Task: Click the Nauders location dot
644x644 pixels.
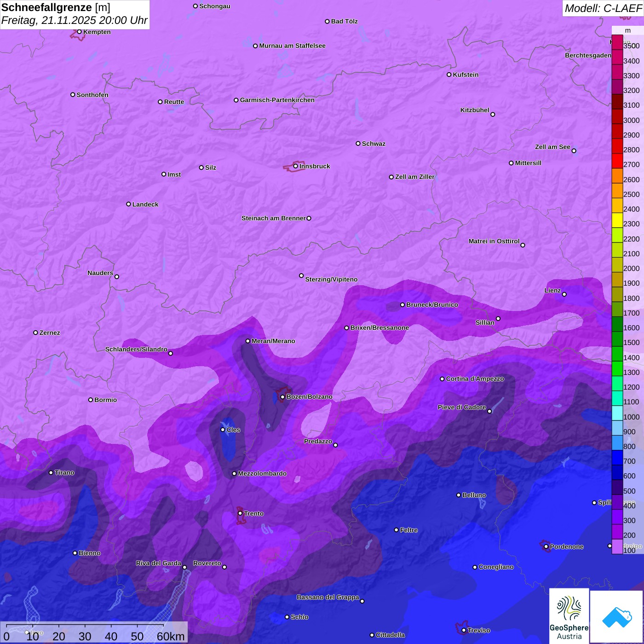Action: click(x=117, y=276)
